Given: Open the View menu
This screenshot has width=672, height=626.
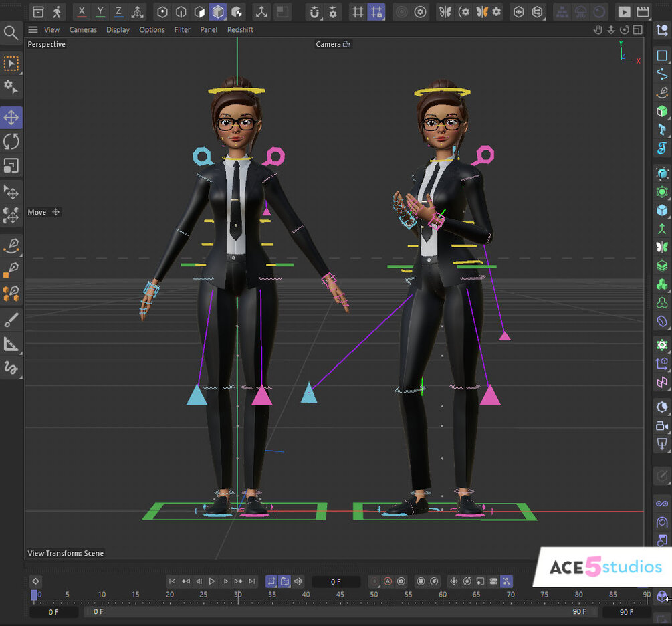Looking at the screenshot, I should pos(52,29).
